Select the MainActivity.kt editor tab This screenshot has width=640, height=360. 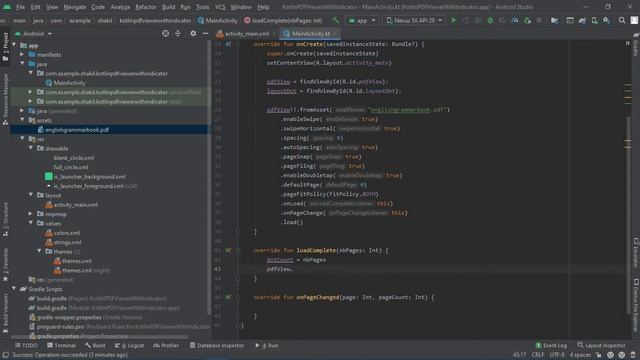click(310, 33)
